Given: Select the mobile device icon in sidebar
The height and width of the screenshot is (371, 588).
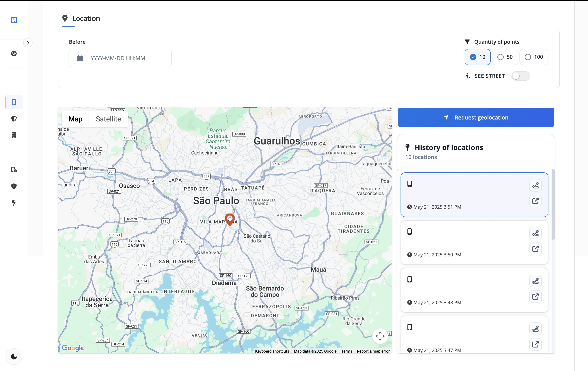Looking at the screenshot, I should (x=14, y=102).
